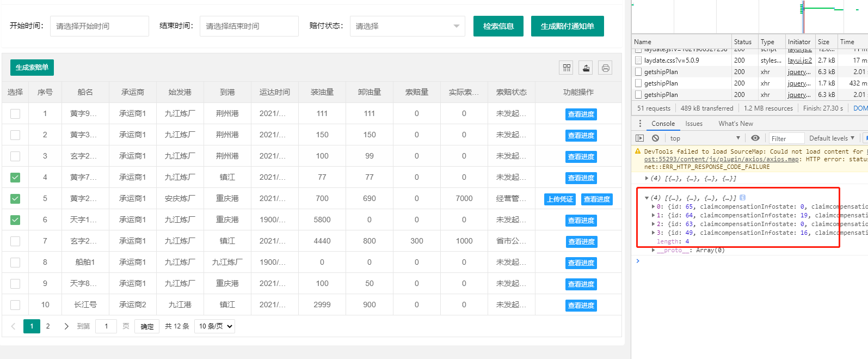Toggle the console sidebar icon
Viewport: 868px width, 359px height.
pos(640,138)
